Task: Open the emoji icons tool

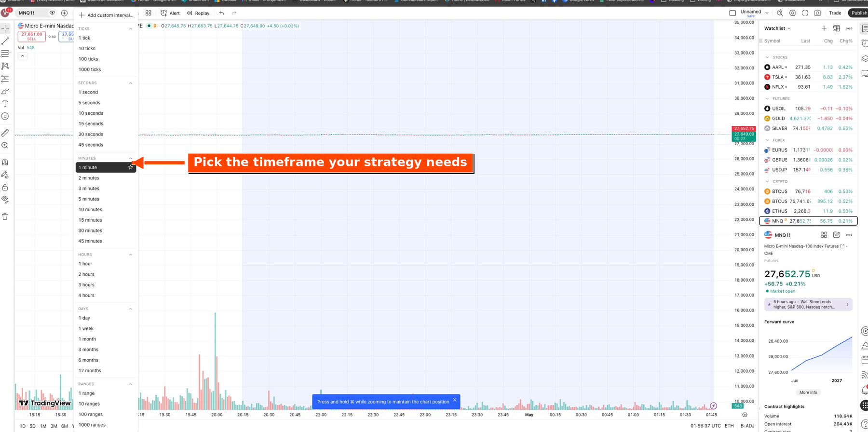Action: click(5, 116)
